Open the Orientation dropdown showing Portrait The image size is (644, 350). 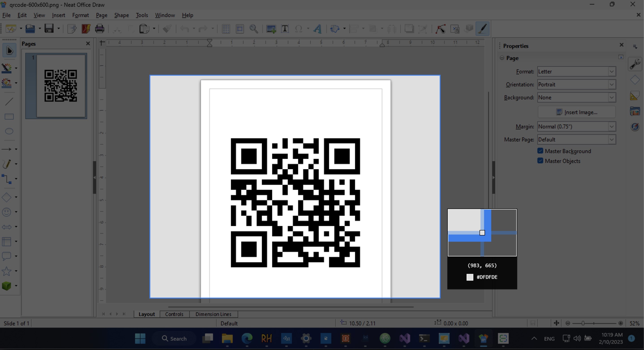577,84
